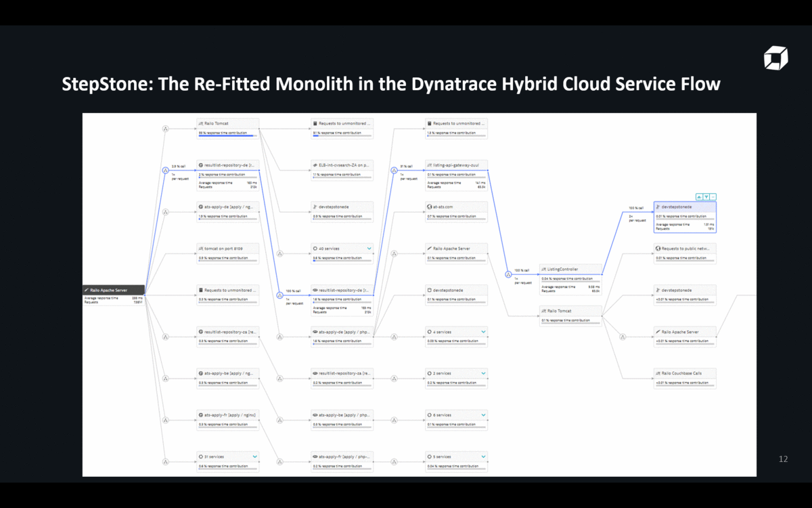Screen dimensions: 812x508
Task: Expand the 40 services dropdown
Action: pos(369,249)
